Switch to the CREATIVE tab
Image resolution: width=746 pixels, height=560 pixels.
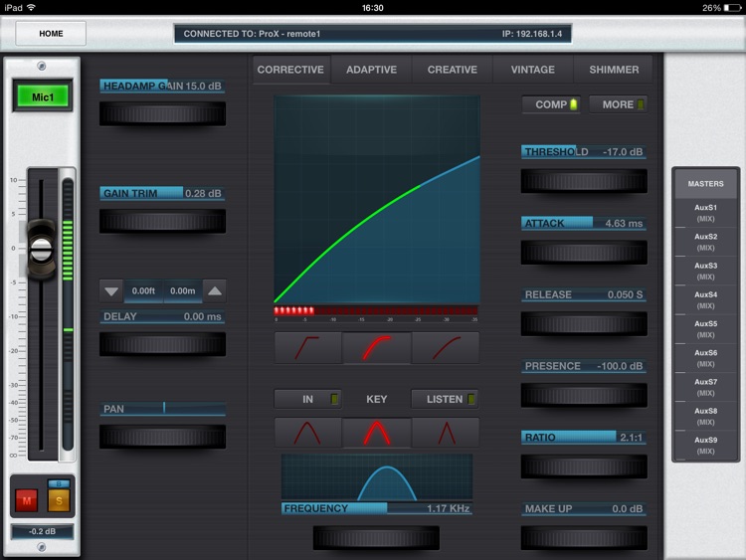452,70
